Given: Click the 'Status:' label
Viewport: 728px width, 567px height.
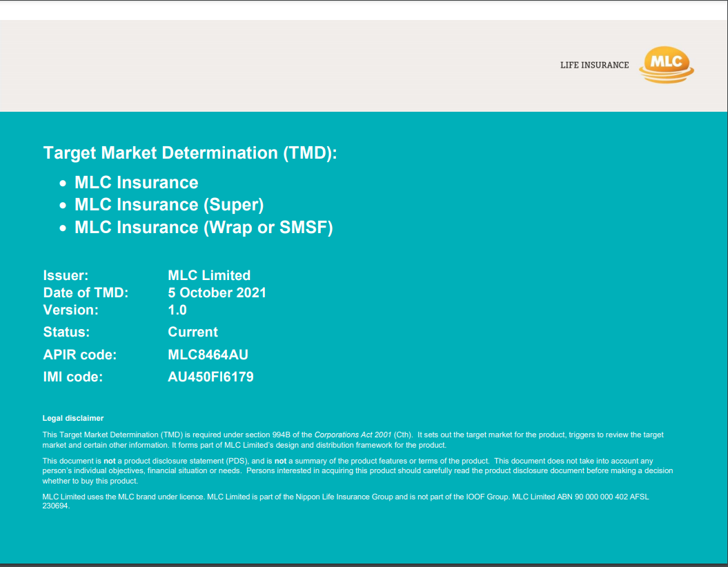Looking at the screenshot, I should 66,332.
